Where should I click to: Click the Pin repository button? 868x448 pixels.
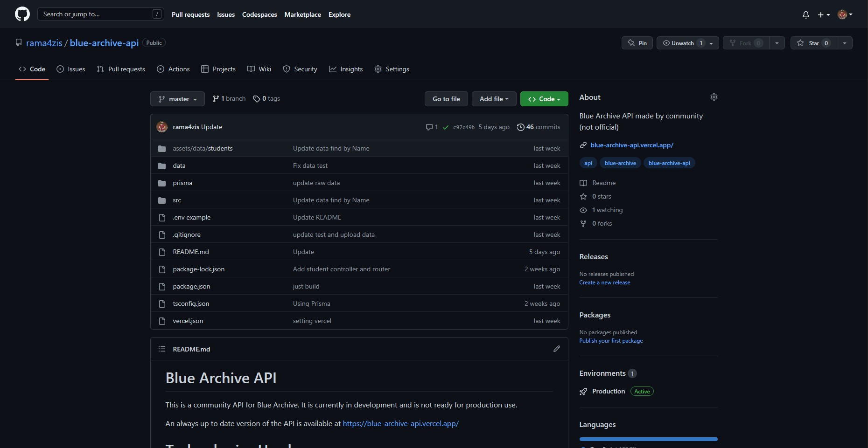click(x=637, y=43)
